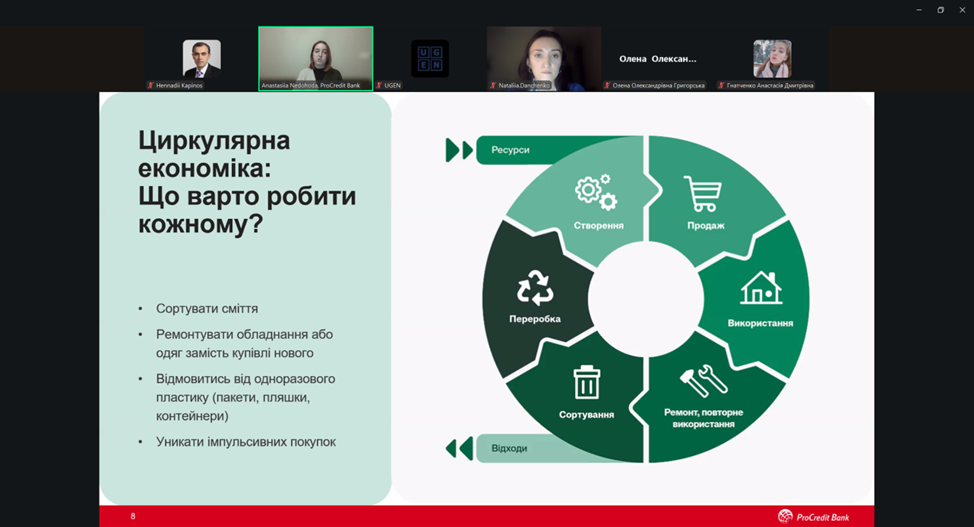The image size is (974, 527).
Task: Click the Ресурси label on the diagram
Action: [510, 150]
